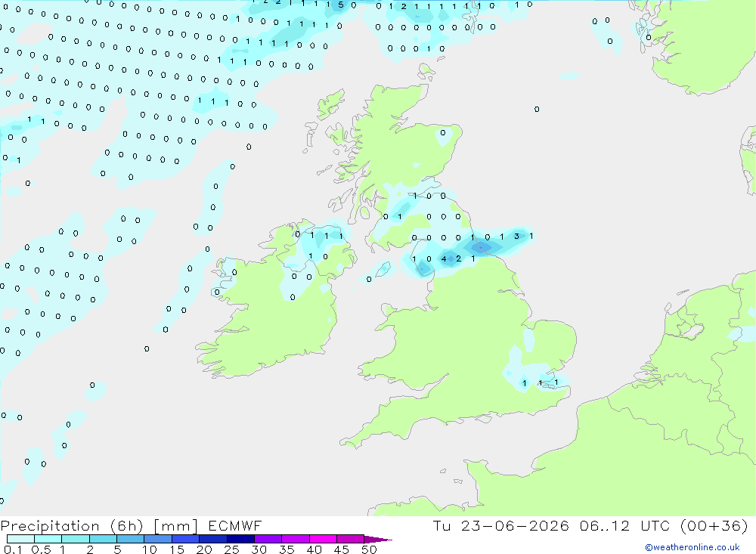
Task: Click the legend label '0.5'
Action: pos(41,549)
